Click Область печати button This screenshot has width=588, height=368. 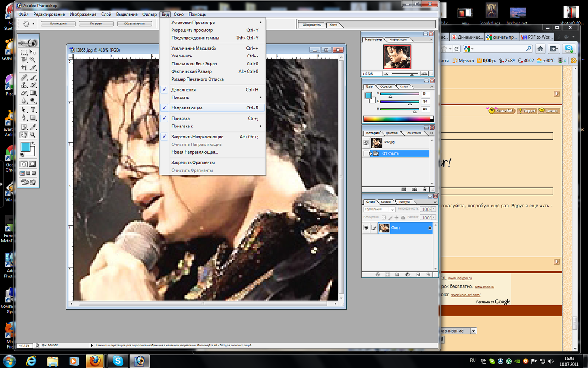134,23
